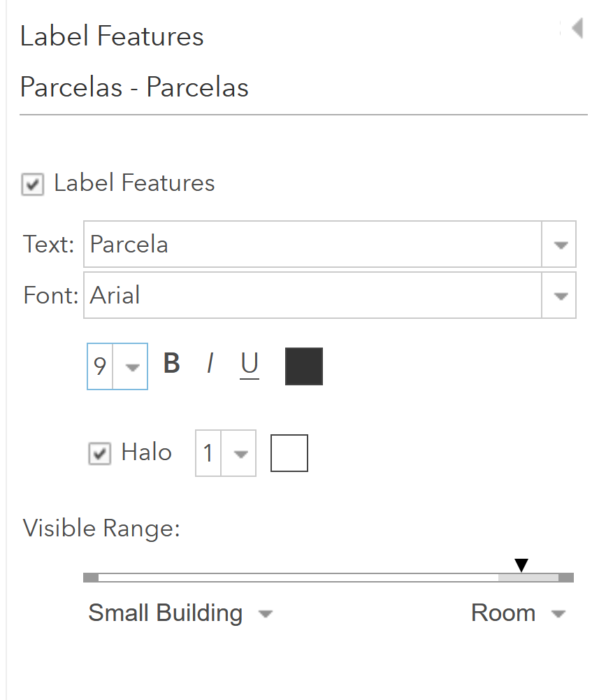This screenshot has height=700, width=599.
Task: Uncheck the Label Features checkbox
Action: pos(33,185)
